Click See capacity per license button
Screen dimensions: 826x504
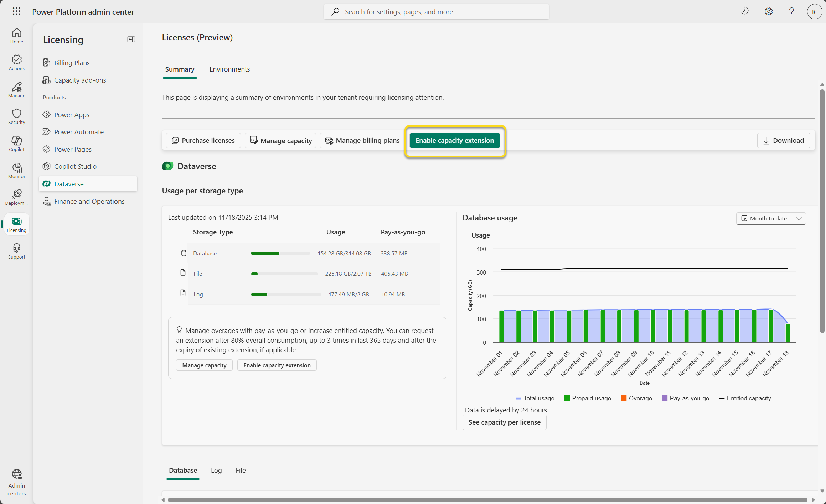(x=504, y=422)
